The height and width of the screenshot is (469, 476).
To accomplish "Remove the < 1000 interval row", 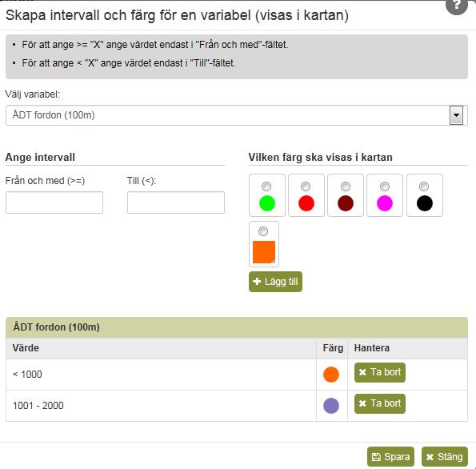I will tap(380, 372).
